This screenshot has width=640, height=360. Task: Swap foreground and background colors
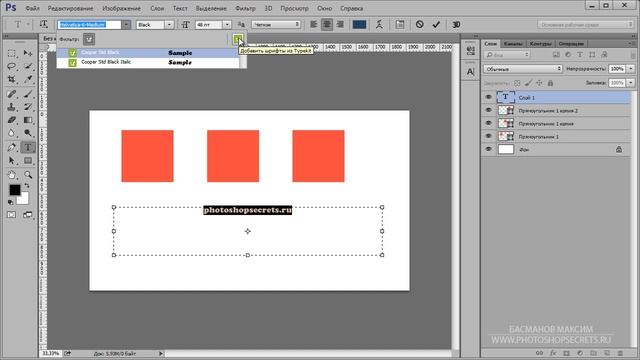27,186
